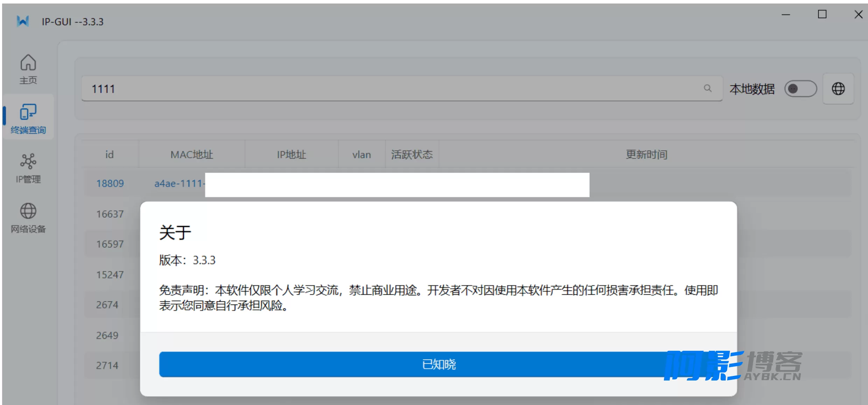Select the table row with id 16637

(x=110, y=214)
